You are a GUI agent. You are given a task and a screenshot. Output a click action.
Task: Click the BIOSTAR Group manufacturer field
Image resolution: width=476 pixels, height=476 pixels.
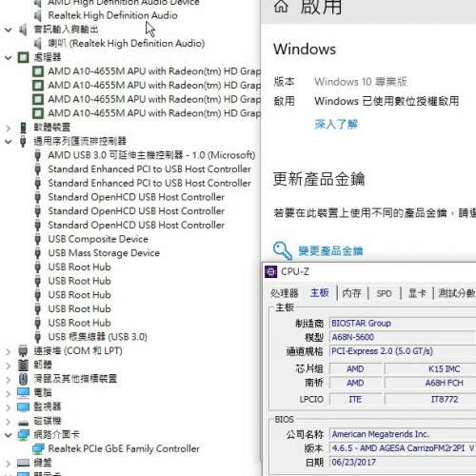coord(403,324)
